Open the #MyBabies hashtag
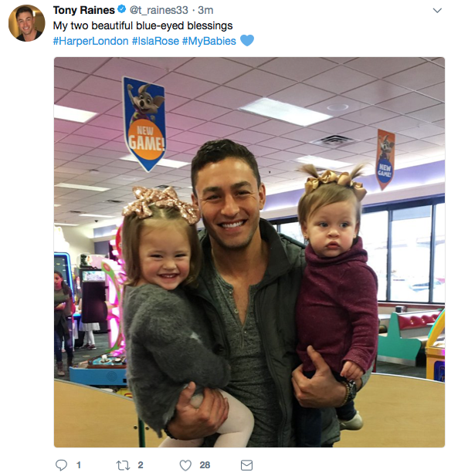The image size is (451, 476). (209, 41)
